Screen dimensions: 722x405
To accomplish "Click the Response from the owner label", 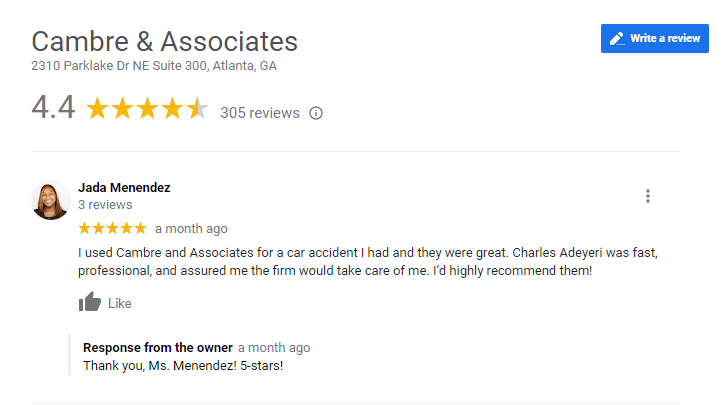I will tap(158, 348).
